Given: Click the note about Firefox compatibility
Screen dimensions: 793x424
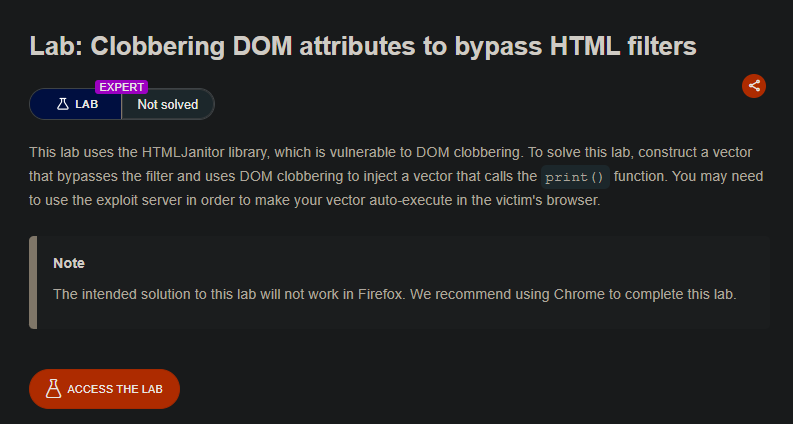Looking at the screenshot, I should pos(394,294).
